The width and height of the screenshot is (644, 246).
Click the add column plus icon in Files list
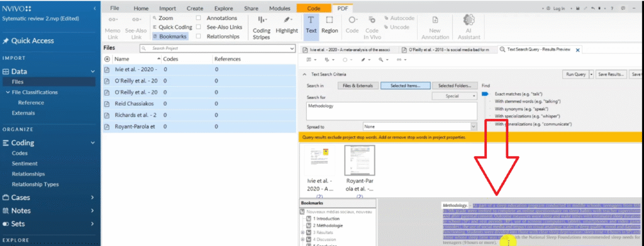108,59
